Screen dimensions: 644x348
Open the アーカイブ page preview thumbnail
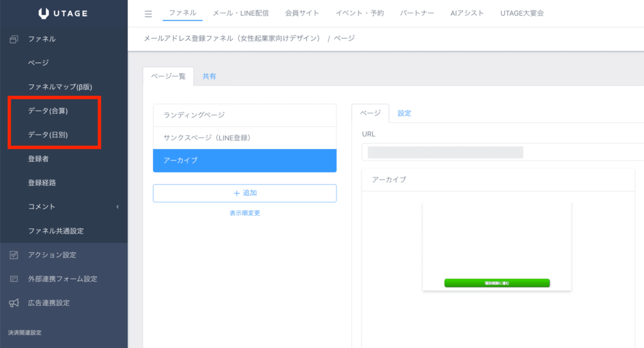(497, 246)
